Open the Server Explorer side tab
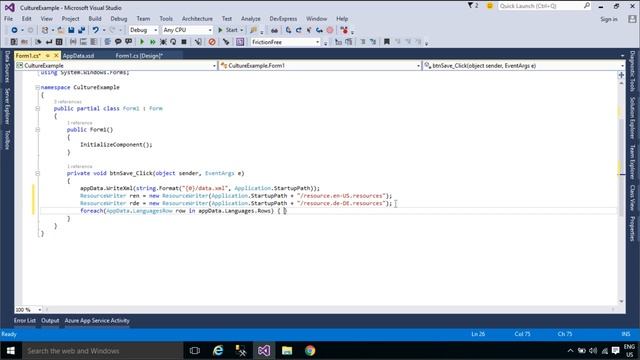 point(7,106)
